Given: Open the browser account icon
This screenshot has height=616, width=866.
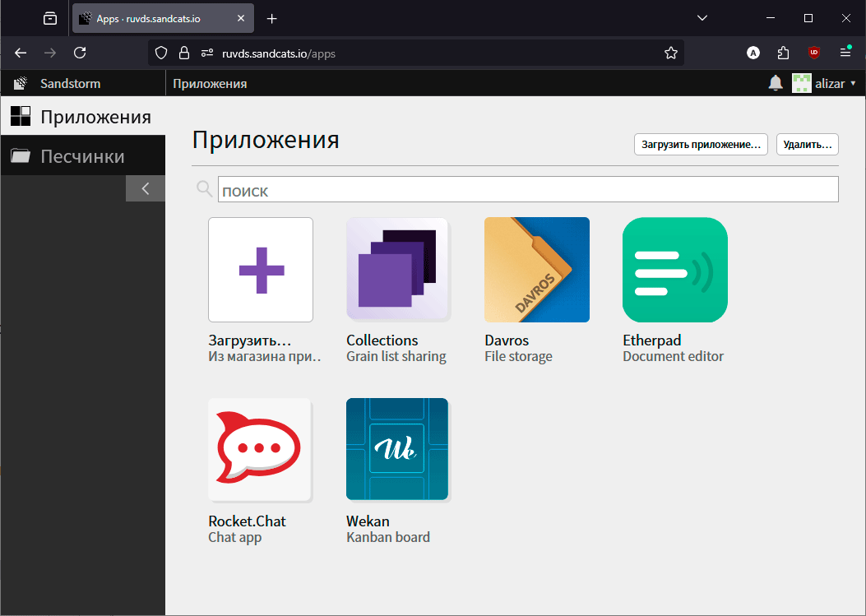Looking at the screenshot, I should coord(753,53).
